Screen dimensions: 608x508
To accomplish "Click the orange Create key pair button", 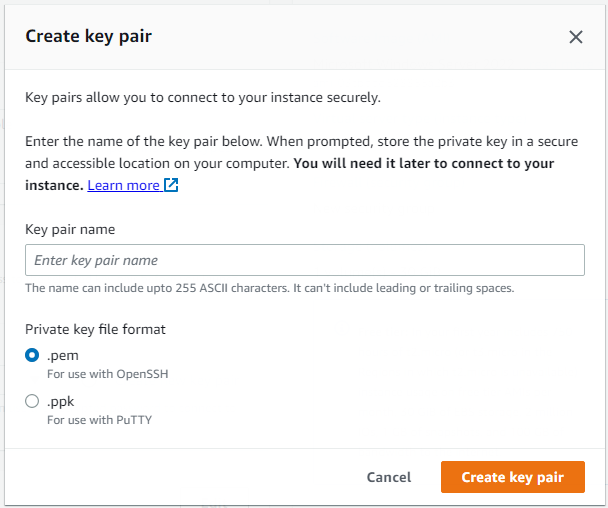I will point(512,477).
